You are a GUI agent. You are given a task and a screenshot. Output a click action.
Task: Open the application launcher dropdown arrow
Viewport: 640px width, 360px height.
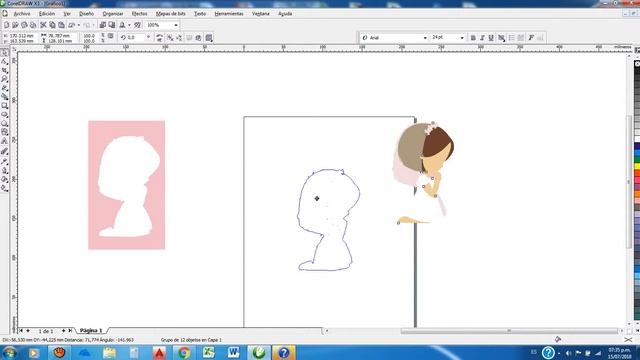coord(129,25)
